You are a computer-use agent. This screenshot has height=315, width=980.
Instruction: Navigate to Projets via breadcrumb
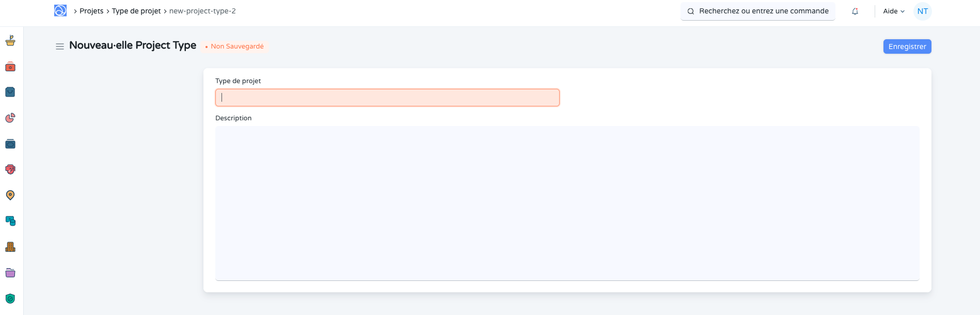click(x=91, y=10)
